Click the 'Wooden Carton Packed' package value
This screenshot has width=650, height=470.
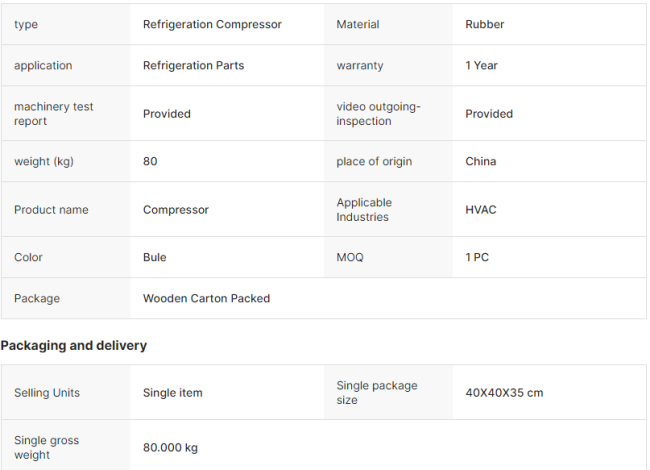(206, 298)
